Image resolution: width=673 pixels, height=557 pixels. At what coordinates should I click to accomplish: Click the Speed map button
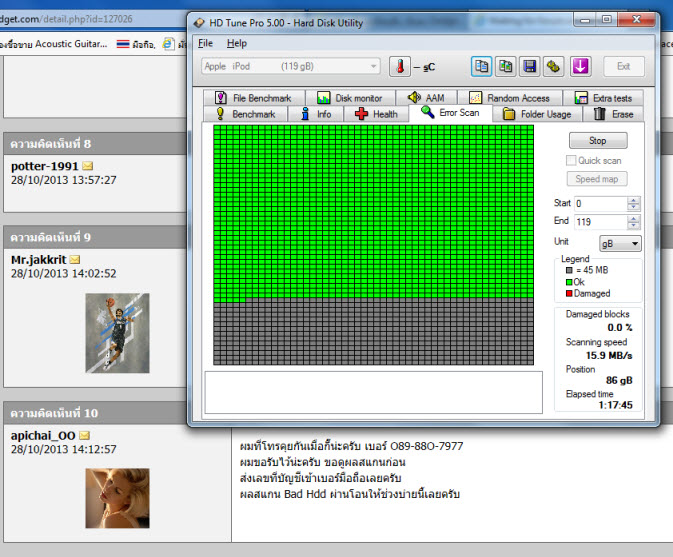(x=597, y=179)
